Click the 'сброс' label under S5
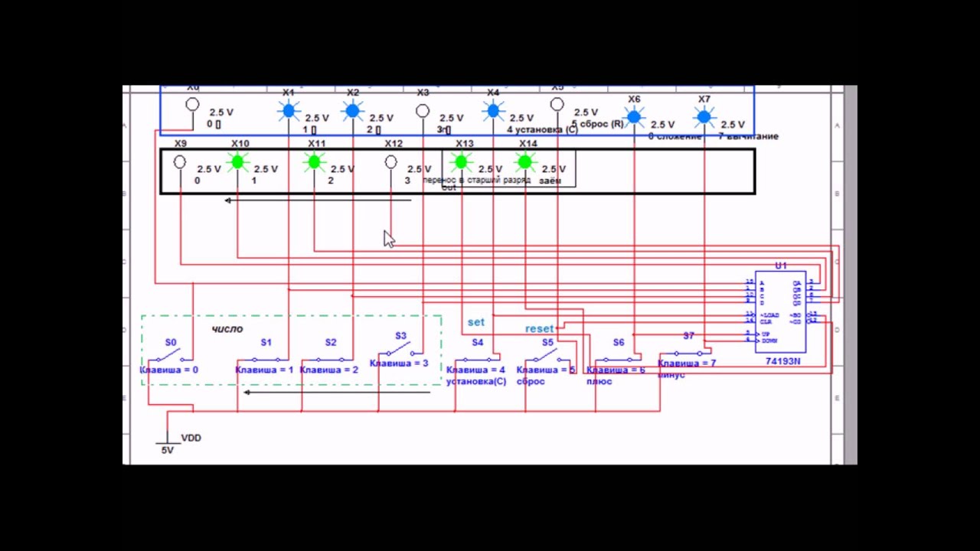 (531, 381)
